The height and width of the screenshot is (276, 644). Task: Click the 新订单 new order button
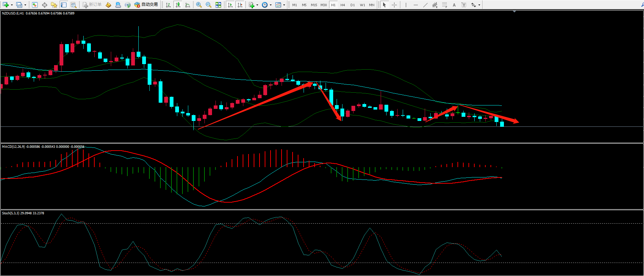92,5
